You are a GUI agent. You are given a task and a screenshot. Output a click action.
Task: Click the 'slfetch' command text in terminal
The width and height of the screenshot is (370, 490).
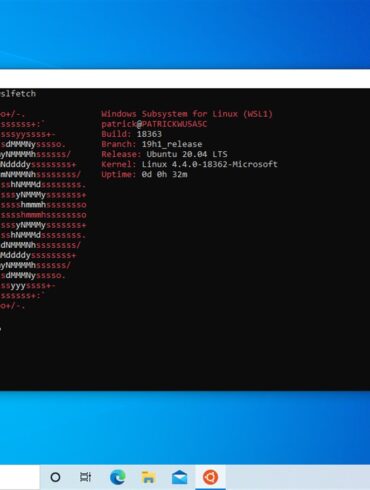18,94
